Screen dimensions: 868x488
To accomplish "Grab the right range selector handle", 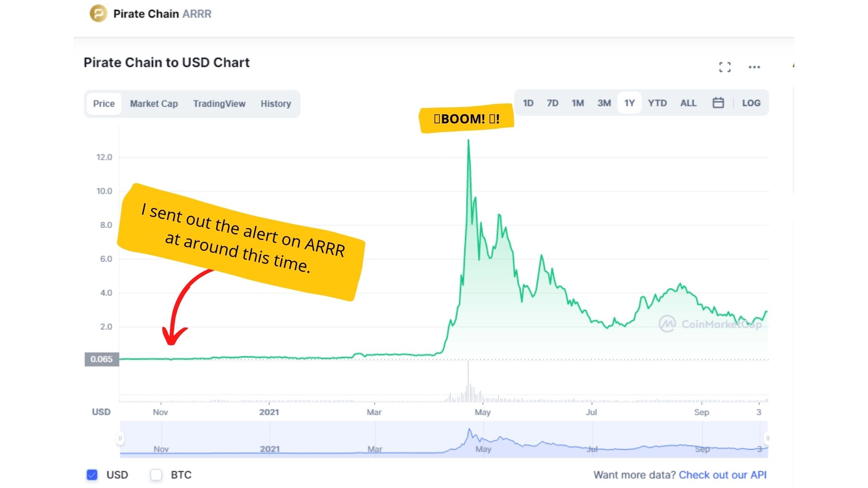I will [x=767, y=438].
